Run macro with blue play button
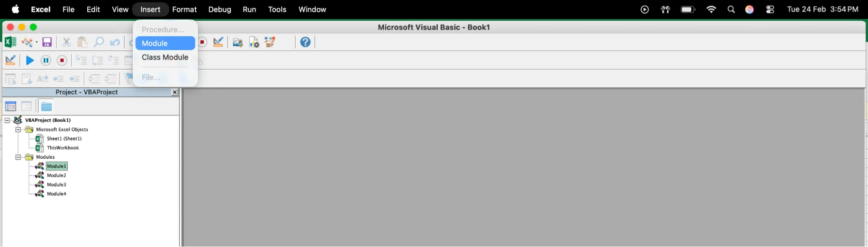This screenshot has height=247, width=868. (x=30, y=60)
